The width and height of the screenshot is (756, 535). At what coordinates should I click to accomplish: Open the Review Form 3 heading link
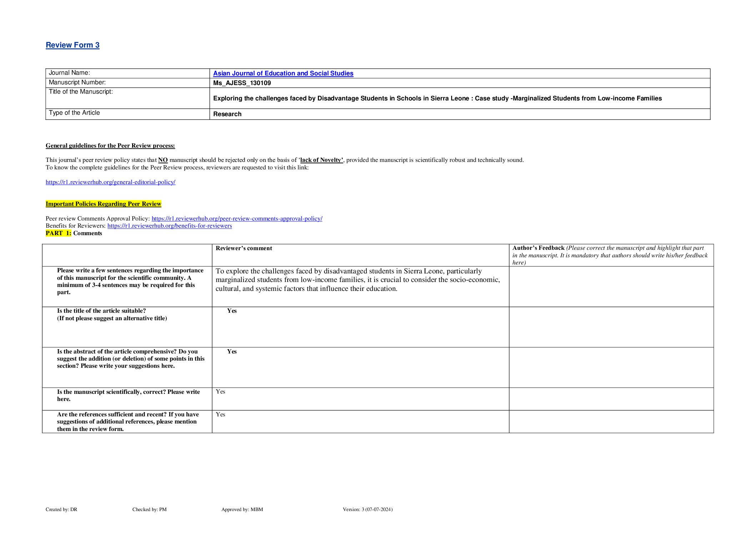(72, 45)
